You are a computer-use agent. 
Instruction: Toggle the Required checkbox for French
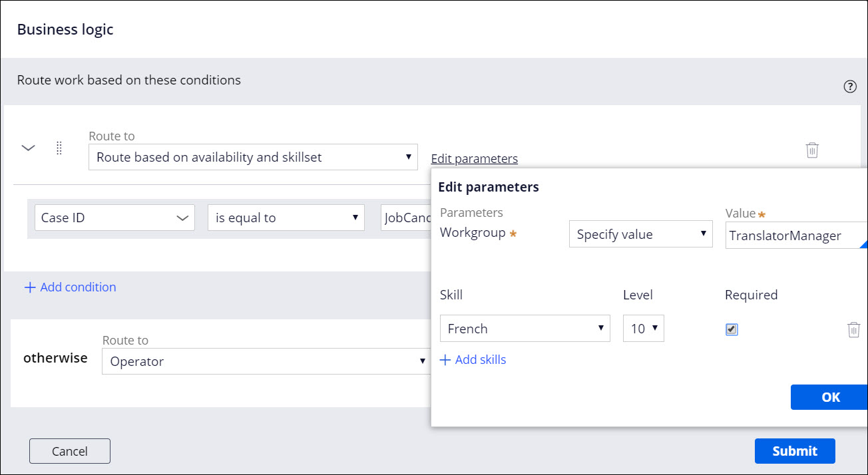pos(732,329)
